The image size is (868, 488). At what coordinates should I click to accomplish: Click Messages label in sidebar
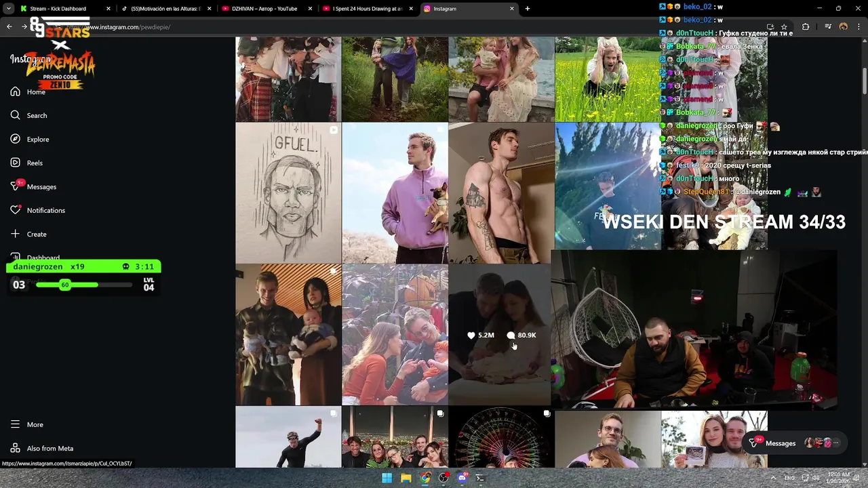(x=41, y=187)
